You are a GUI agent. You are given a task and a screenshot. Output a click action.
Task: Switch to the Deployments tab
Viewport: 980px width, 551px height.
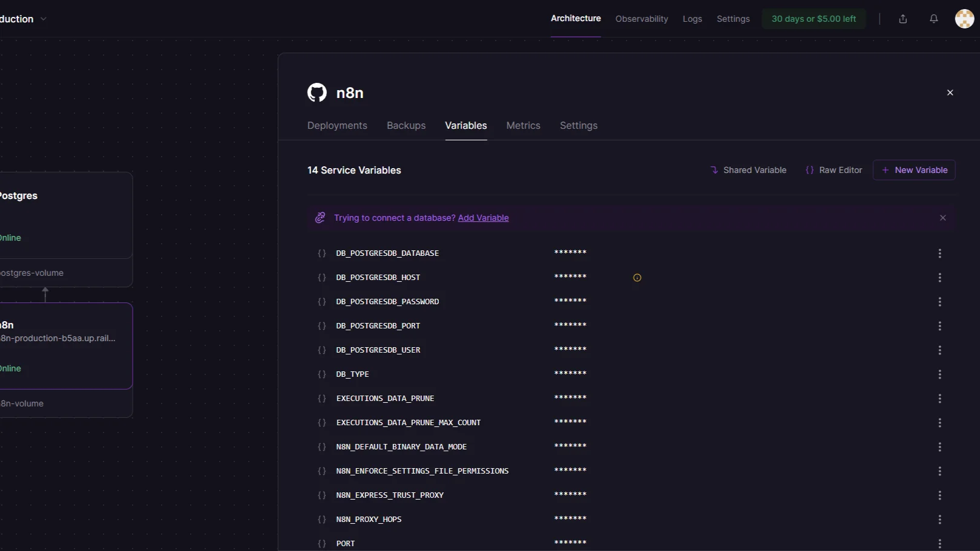[x=337, y=125]
